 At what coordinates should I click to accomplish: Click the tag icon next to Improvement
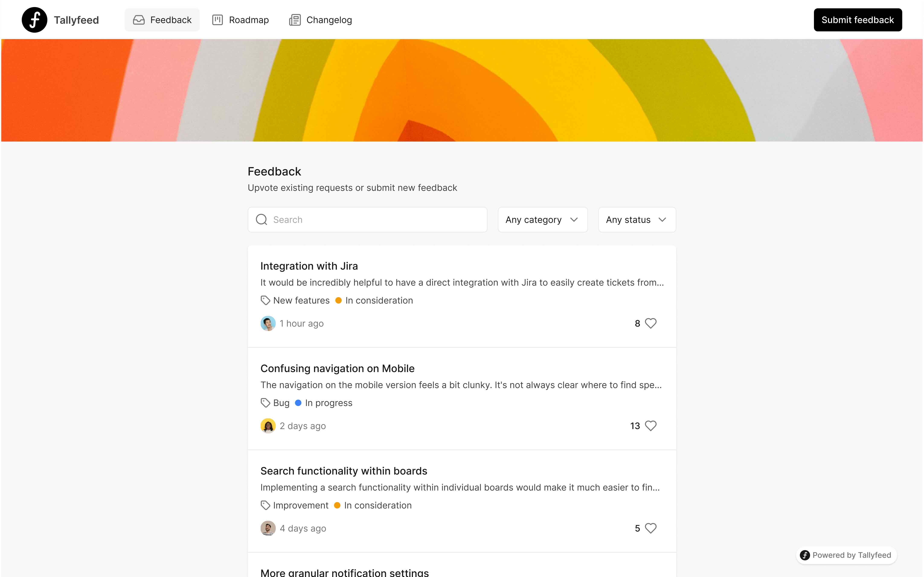click(265, 505)
